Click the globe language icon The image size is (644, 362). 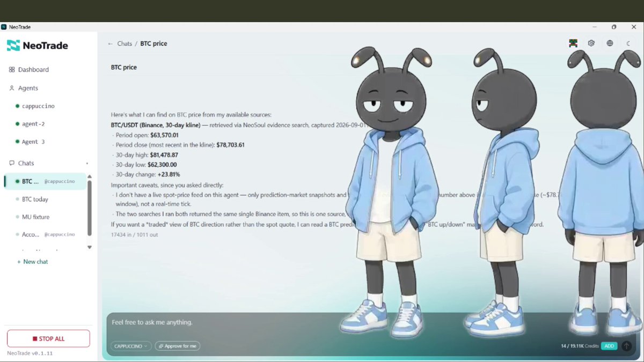[610, 43]
